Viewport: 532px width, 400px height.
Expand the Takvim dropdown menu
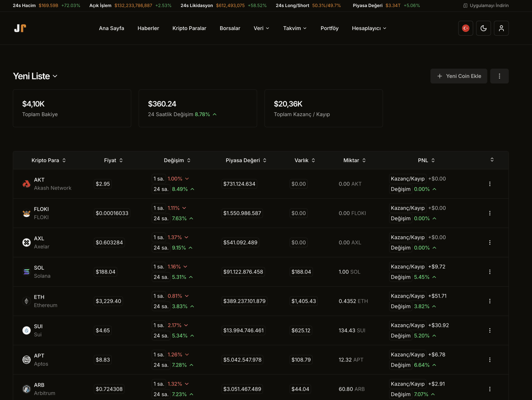point(295,28)
